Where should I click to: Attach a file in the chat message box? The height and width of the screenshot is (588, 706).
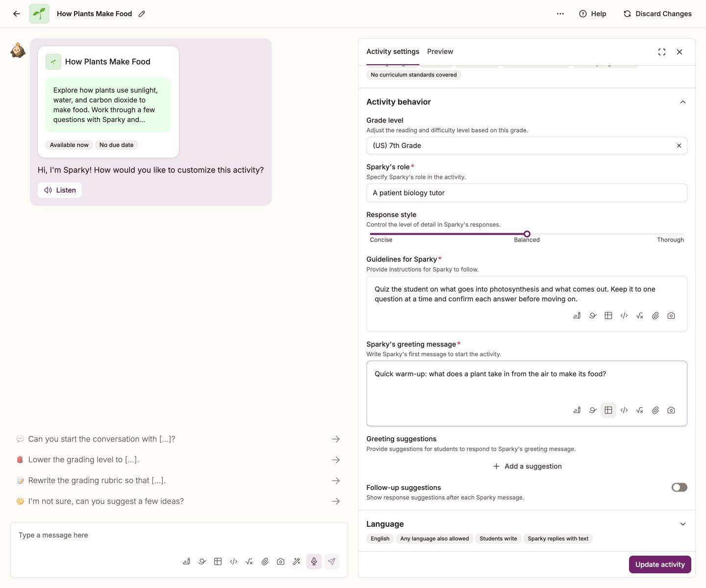point(265,562)
